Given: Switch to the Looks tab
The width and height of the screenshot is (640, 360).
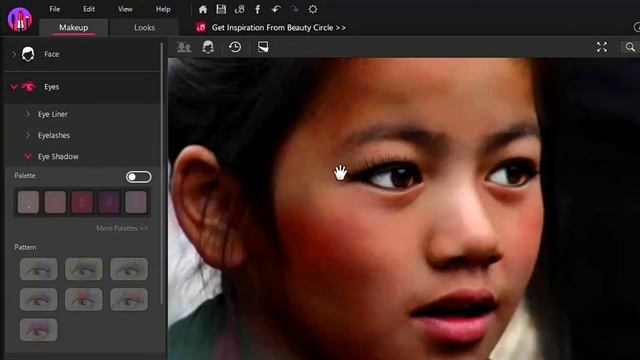Looking at the screenshot, I should (144, 27).
